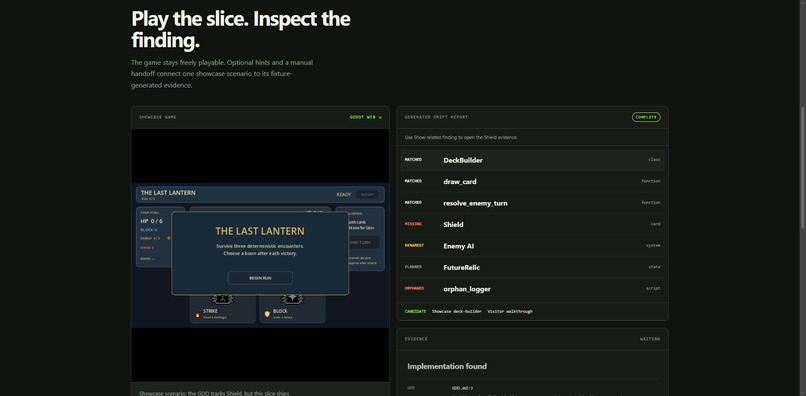The height and width of the screenshot is (396, 806).
Task: Open the missing Shield finding row
Action: [x=533, y=224]
